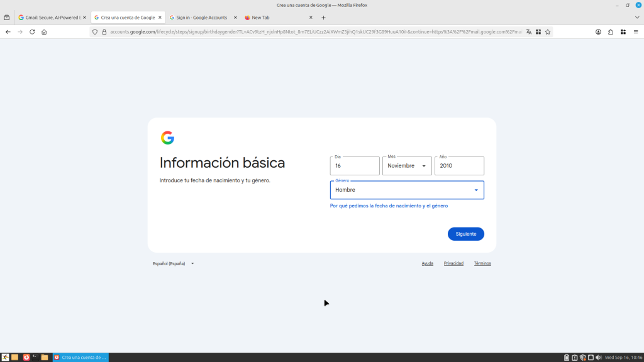Select the Crea una cuenta taskbar window button
The width and height of the screenshot is (644, 362).
pos(80,358)
